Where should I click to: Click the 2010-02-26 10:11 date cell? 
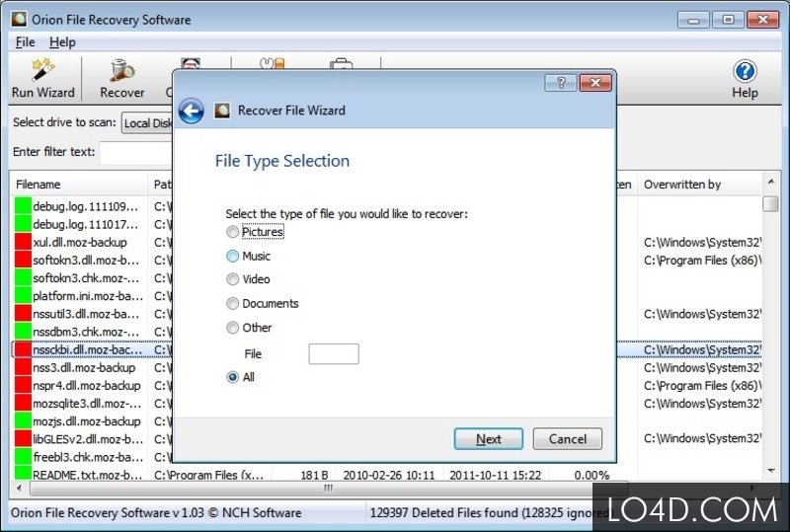point(388,475)
